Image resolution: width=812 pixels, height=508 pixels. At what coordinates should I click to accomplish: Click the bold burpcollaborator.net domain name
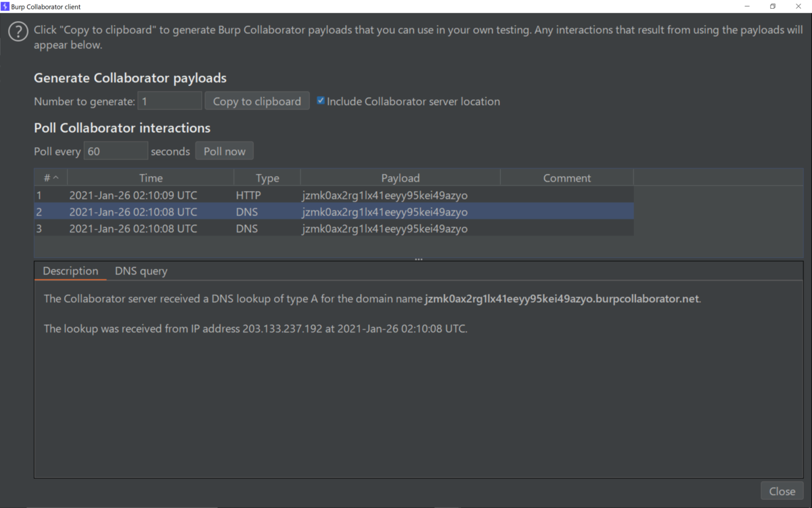coord(562,299)
